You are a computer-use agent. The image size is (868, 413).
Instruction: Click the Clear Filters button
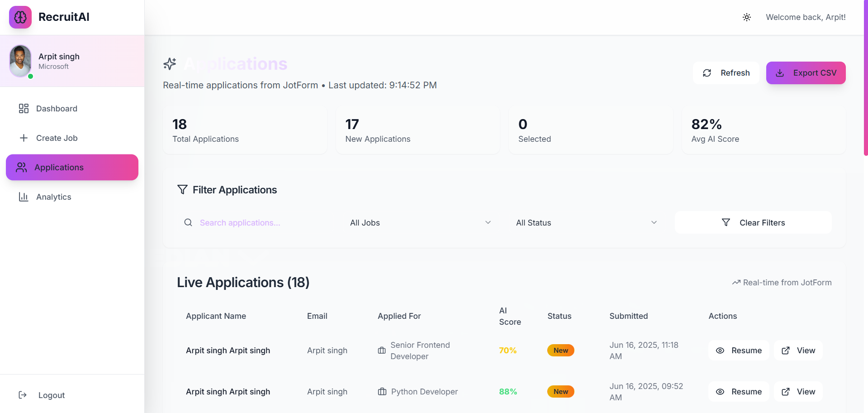(x=753, y=223)
